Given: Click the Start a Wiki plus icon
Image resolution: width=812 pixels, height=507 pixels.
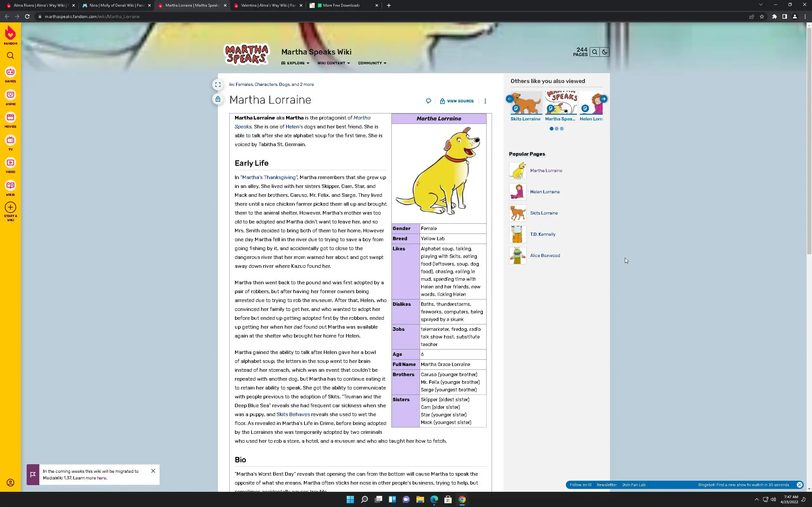Looking at the screenshot, I should (10, 208).
